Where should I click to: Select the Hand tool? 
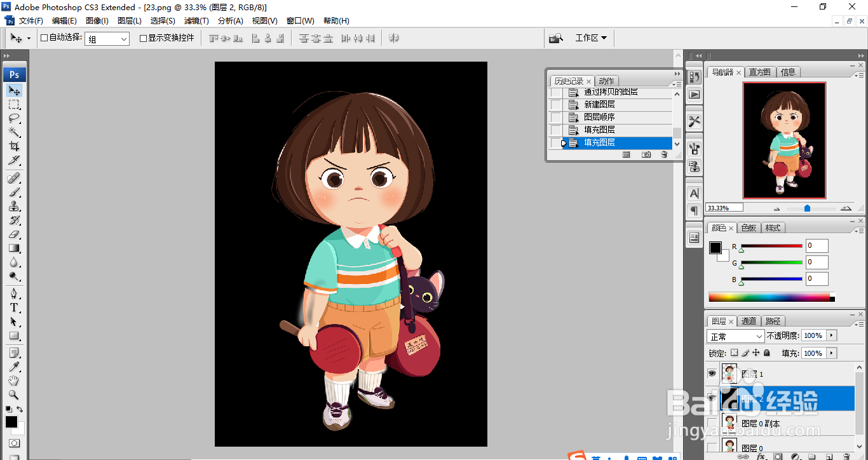click(14, 381)
